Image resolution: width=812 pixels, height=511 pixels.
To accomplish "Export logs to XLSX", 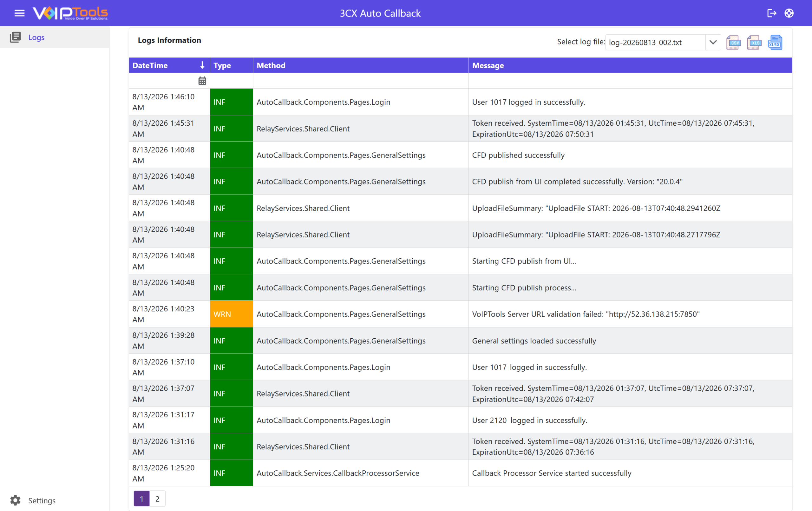I will [x=775, y=43].
